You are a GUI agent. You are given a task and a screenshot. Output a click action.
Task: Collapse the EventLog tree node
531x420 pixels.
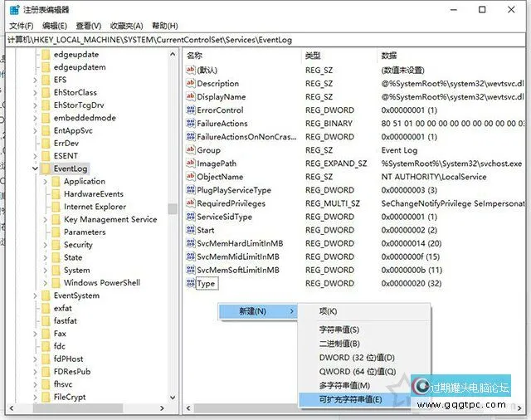[35, 168]
